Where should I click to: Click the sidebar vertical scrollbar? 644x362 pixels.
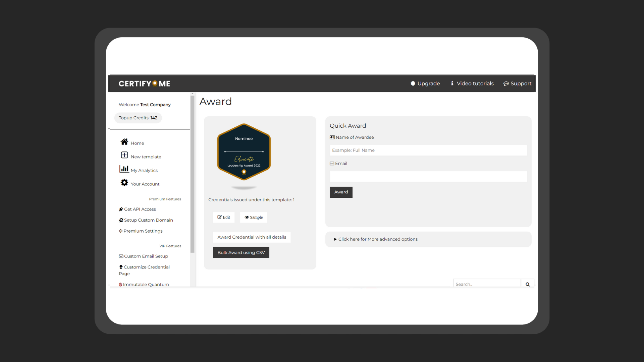(193, 174)
